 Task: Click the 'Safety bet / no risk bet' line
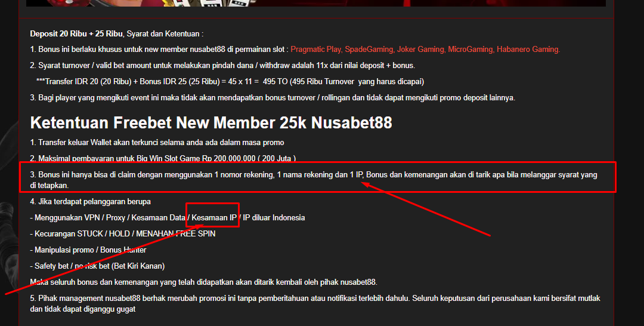coord(97,266)
